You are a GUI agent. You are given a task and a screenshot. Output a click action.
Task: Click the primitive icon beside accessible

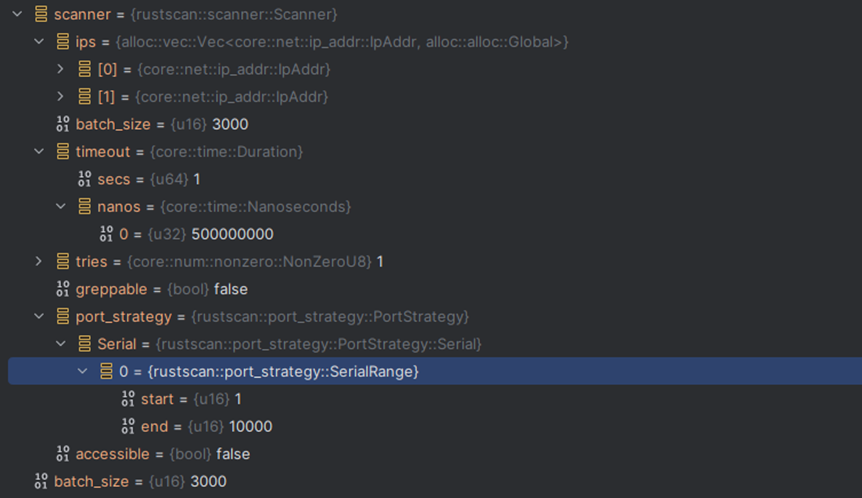63,454
